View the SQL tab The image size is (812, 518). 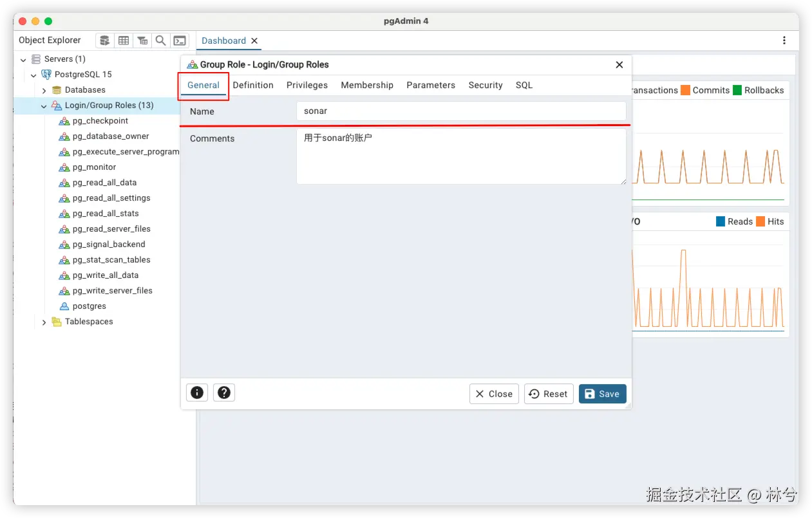tap(524, 85)
